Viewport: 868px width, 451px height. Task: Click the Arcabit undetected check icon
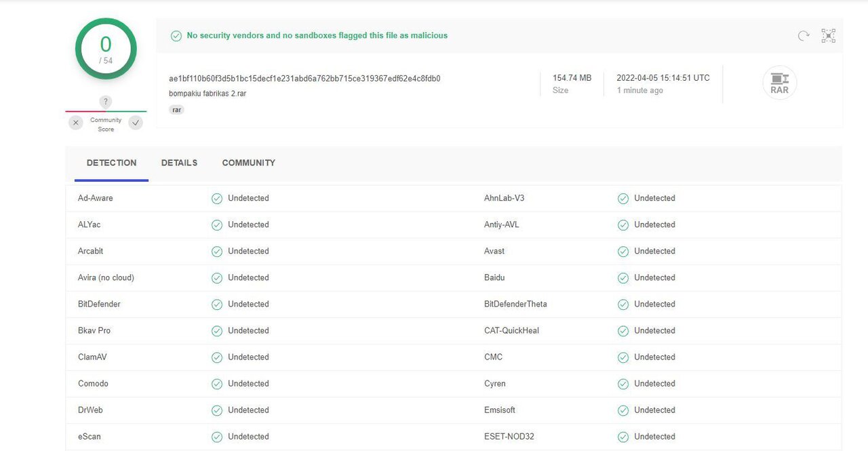[217, 252]
